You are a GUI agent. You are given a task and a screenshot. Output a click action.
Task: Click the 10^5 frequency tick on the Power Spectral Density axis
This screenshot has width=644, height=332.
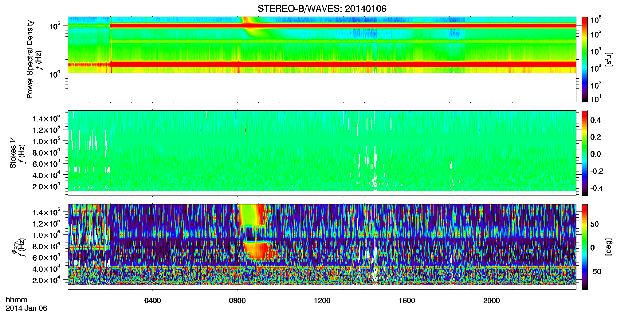54,26
